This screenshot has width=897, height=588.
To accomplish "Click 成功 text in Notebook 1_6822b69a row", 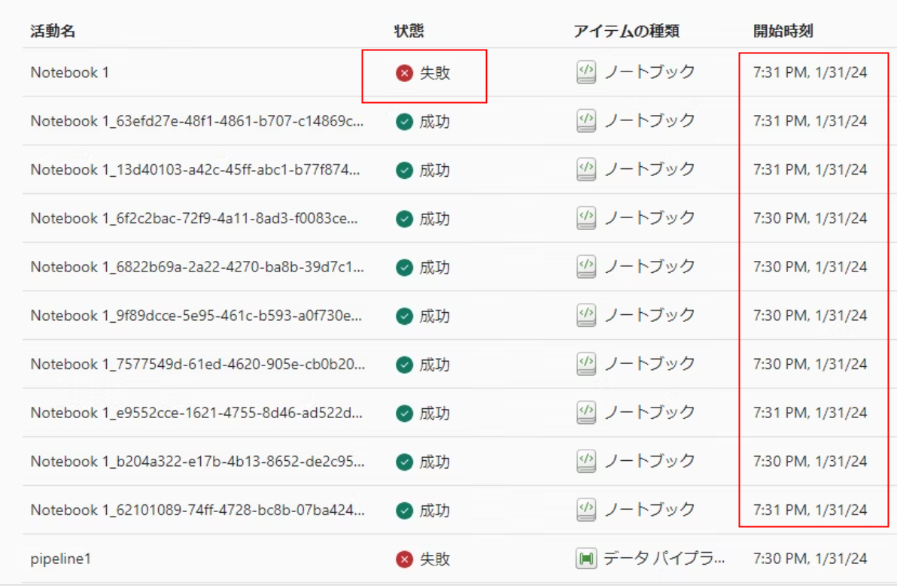I will pos(435,268).
